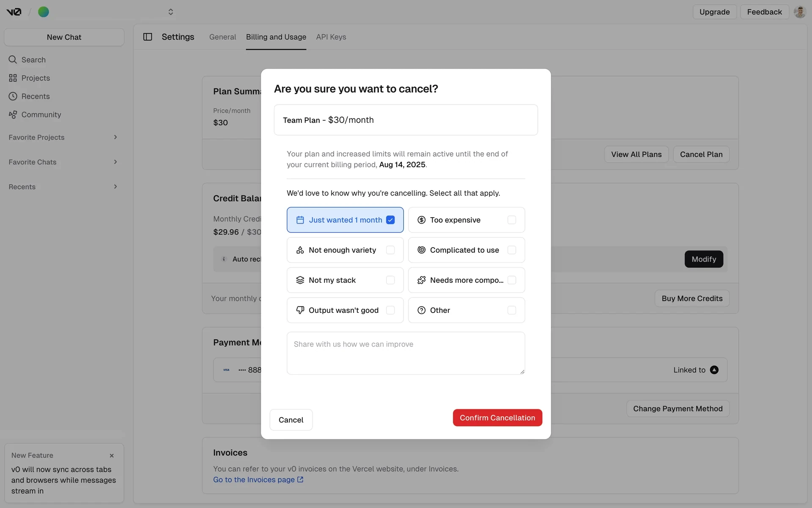The height and width of the screenshot is (508, 812).
Task: Click Modify auto recharge button
Action: tap(704, 259)
